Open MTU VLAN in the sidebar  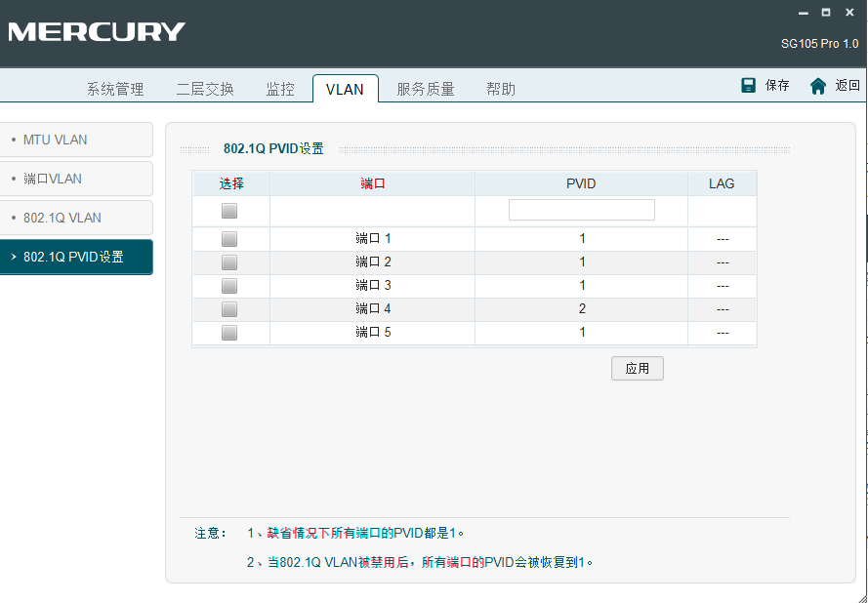coord(76,140)
